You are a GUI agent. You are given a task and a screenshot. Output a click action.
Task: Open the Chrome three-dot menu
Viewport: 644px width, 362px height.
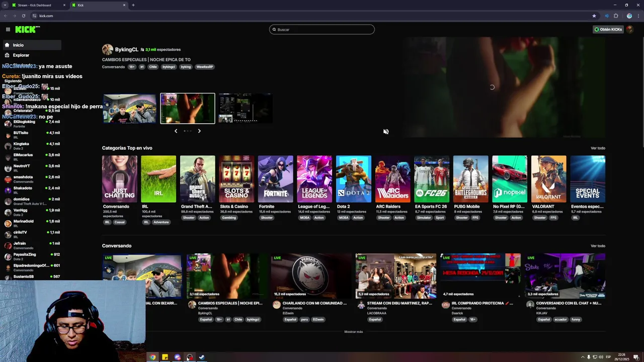637,16
